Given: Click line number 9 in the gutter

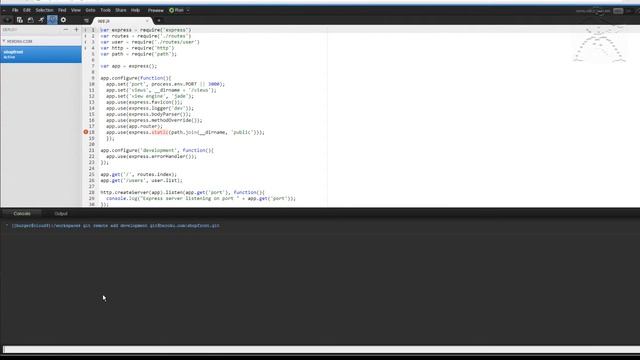Looking at the screenshot, I should pos(93,78).
